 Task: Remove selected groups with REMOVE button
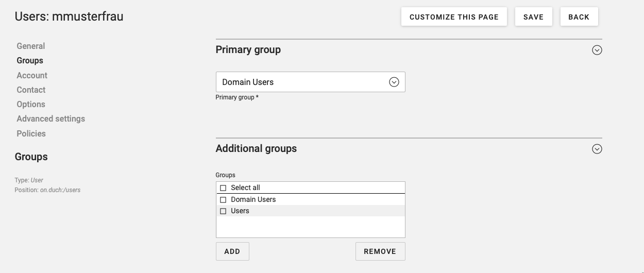click(x=380, y=251)
